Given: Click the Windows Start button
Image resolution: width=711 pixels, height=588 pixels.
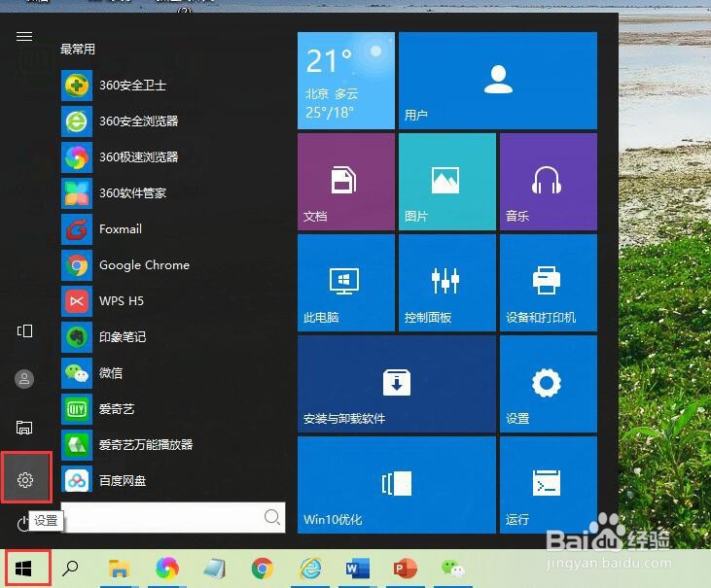Looking at the screenshot, I should 23,568.
